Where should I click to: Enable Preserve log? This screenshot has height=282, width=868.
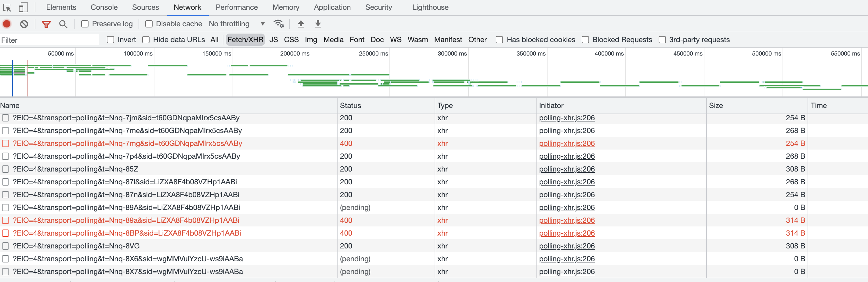pos(85,23)
